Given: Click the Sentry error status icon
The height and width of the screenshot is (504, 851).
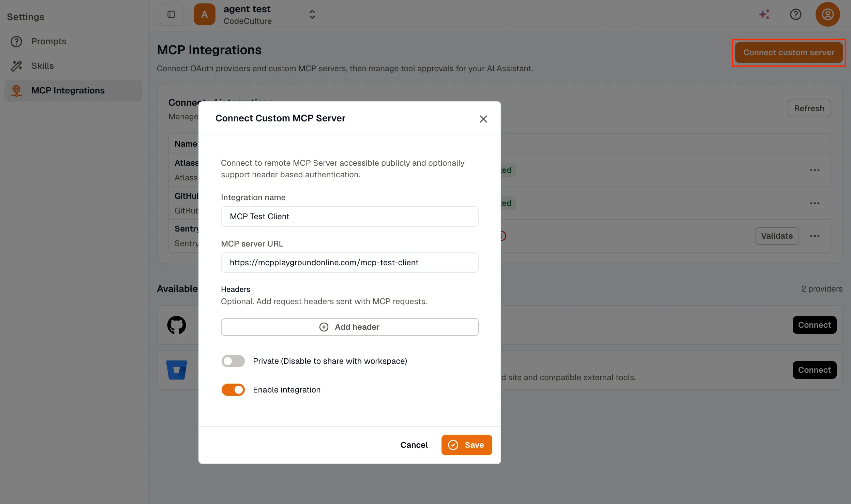Looking at the screenshot, I should tap(503, 236).
